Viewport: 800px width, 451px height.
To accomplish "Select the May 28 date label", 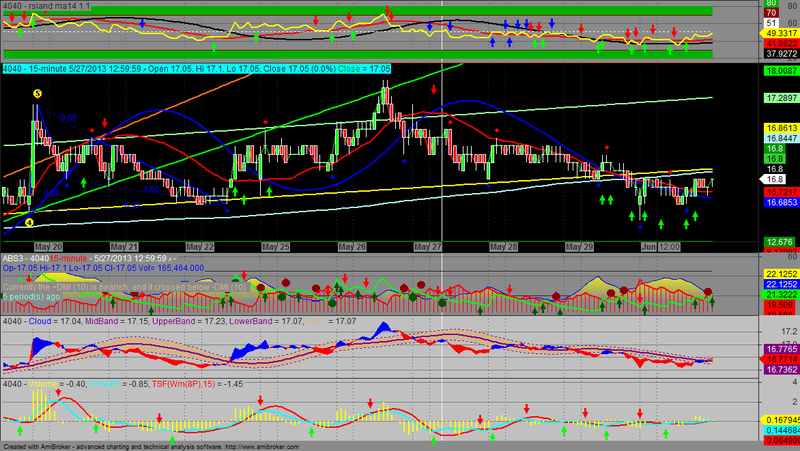I will 504,247.
